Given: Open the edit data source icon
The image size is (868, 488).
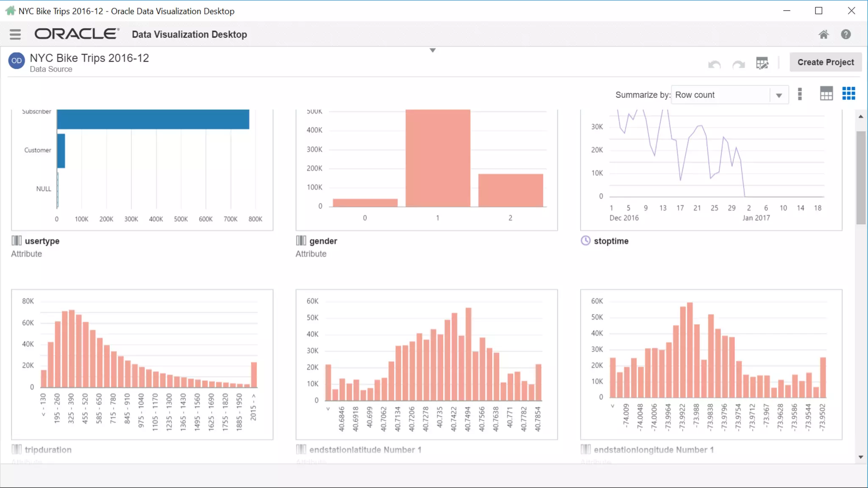Looking at the screenshot, I should click(x=762, y=64).
